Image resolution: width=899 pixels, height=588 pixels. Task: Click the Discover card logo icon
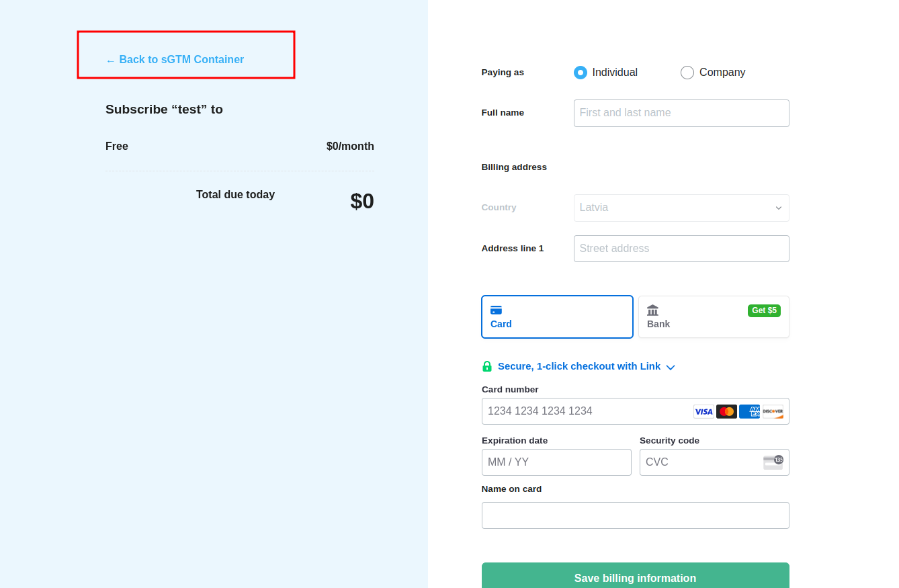773,411
